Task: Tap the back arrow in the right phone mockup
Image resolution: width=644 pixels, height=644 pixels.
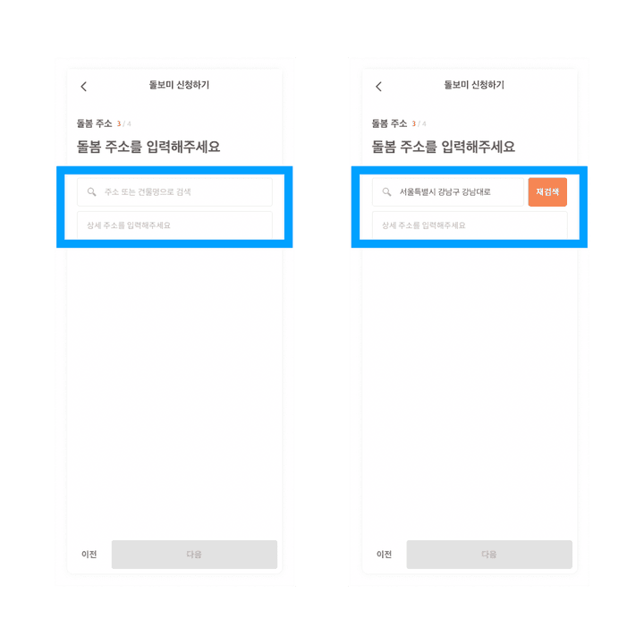Action: click(x=378, y=86)
